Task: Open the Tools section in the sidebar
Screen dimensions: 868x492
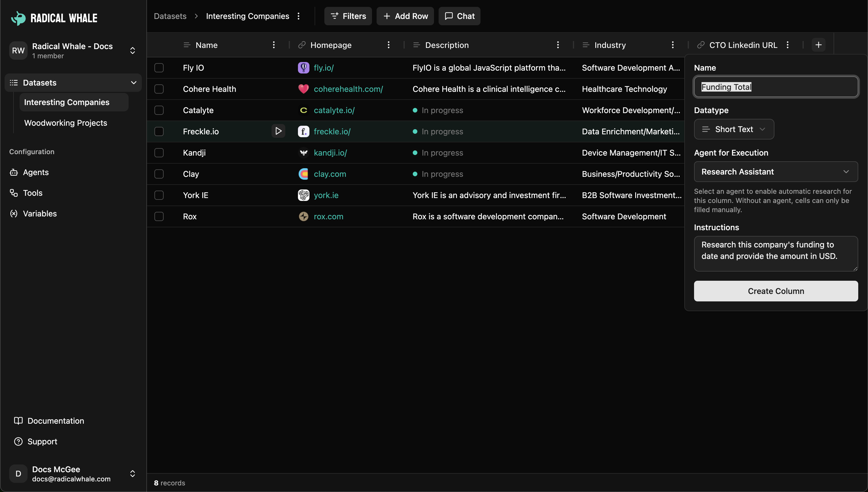Action: tap(32, 193)
